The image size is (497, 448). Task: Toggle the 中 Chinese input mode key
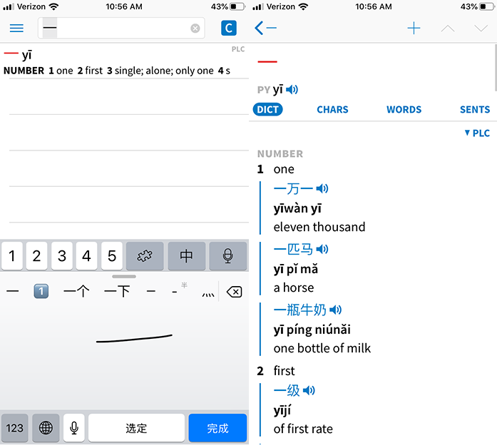(186, 255)
